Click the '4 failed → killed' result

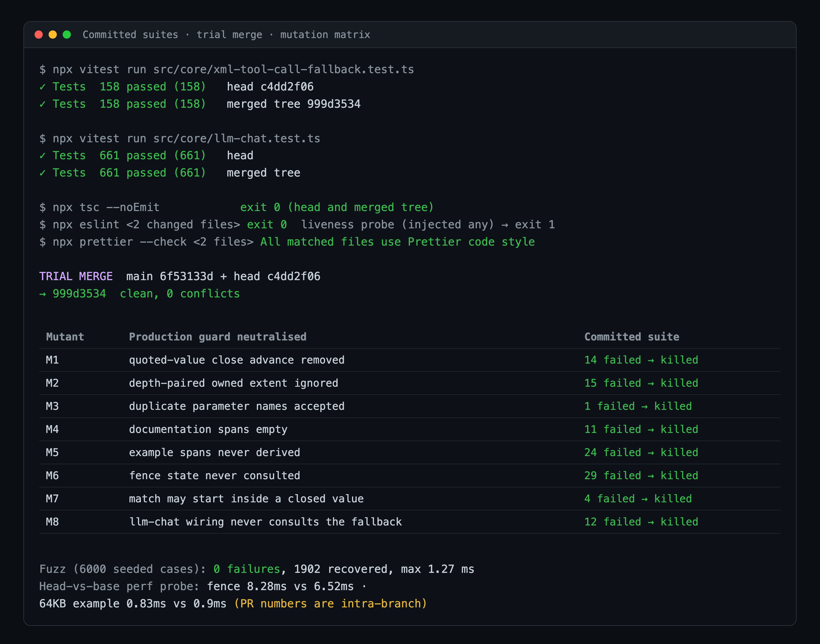pos(638,499)
